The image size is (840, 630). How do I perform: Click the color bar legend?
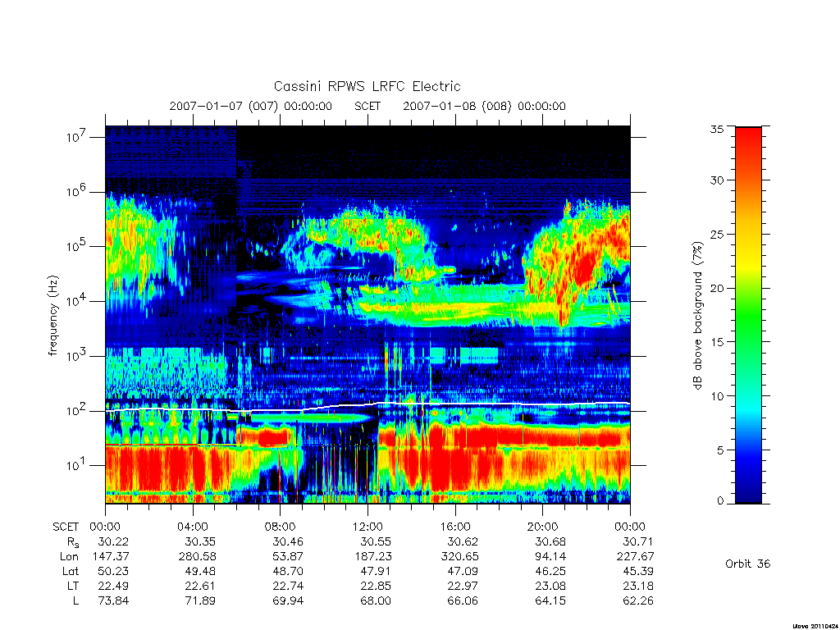(748, 315)
